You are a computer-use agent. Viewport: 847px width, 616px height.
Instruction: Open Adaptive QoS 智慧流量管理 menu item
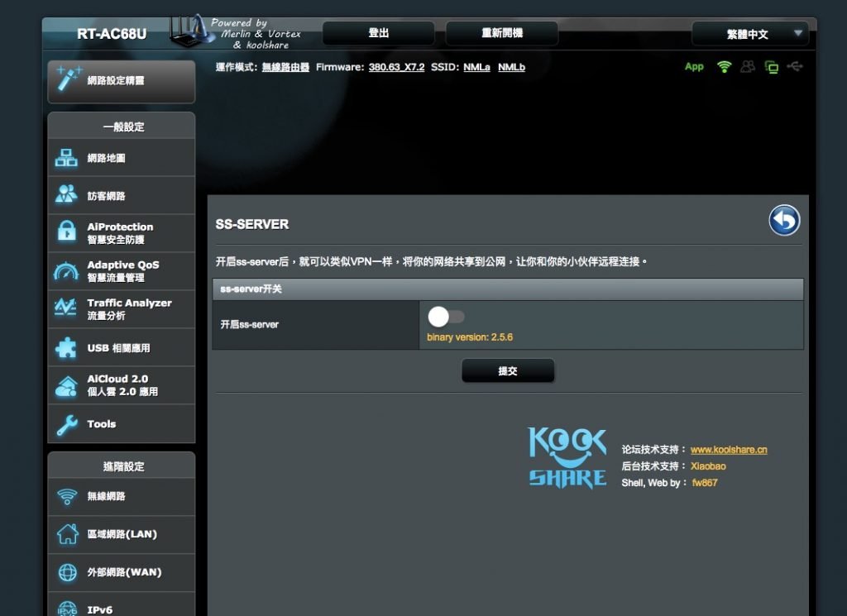(x=122, y=271)
